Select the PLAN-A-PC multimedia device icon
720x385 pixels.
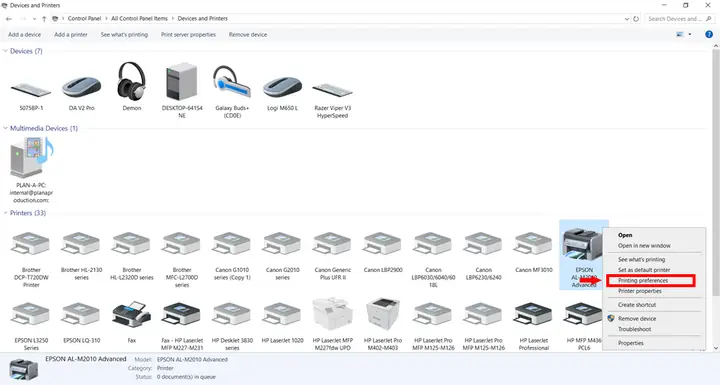(32, 158)
